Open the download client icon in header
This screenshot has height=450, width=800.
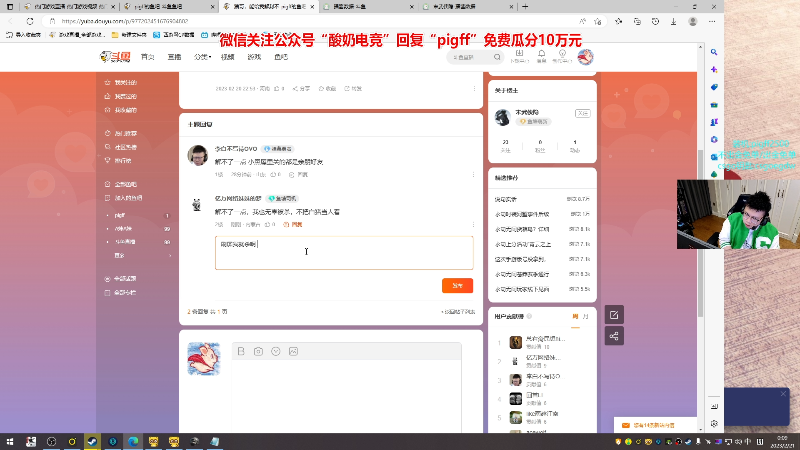[519, 56]
